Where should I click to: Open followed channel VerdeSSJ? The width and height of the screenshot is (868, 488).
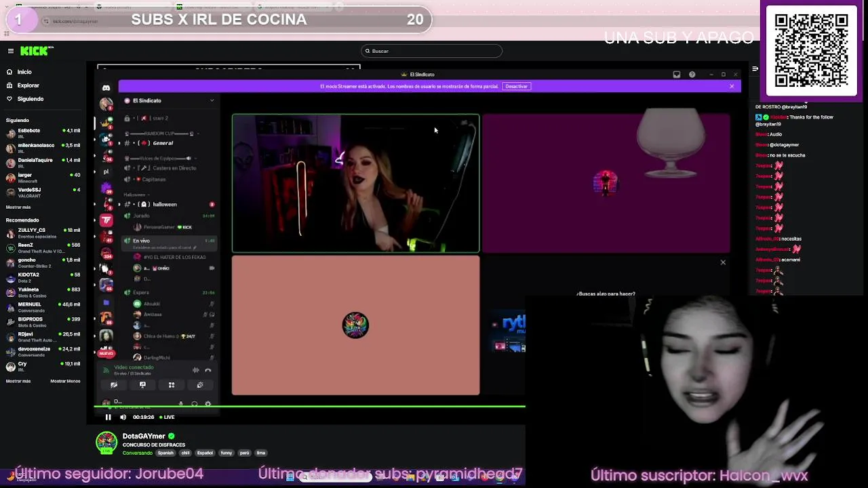(43, 192)
